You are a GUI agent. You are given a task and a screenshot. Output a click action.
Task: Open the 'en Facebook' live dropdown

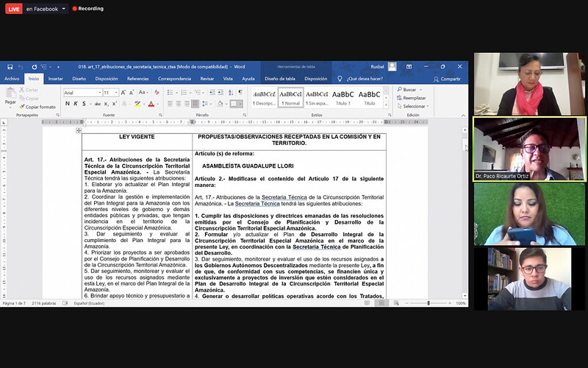pyautogui.click(x=46, y=9)
